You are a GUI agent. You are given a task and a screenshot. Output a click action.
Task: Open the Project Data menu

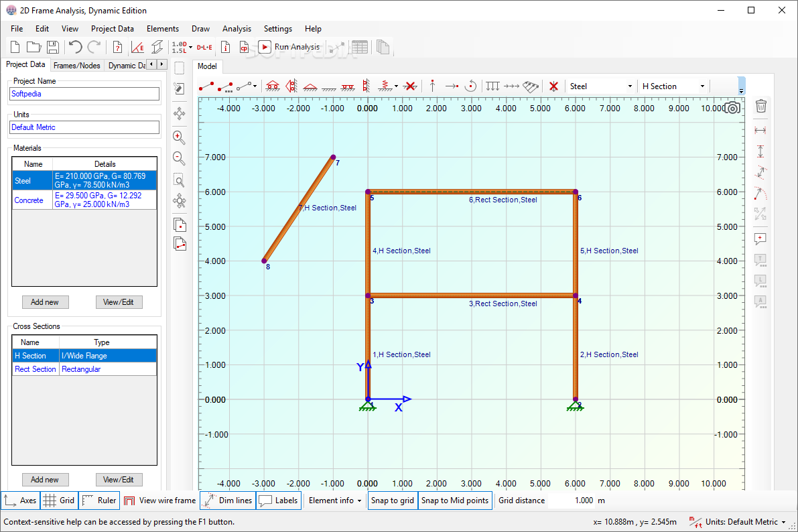[113, 29]
